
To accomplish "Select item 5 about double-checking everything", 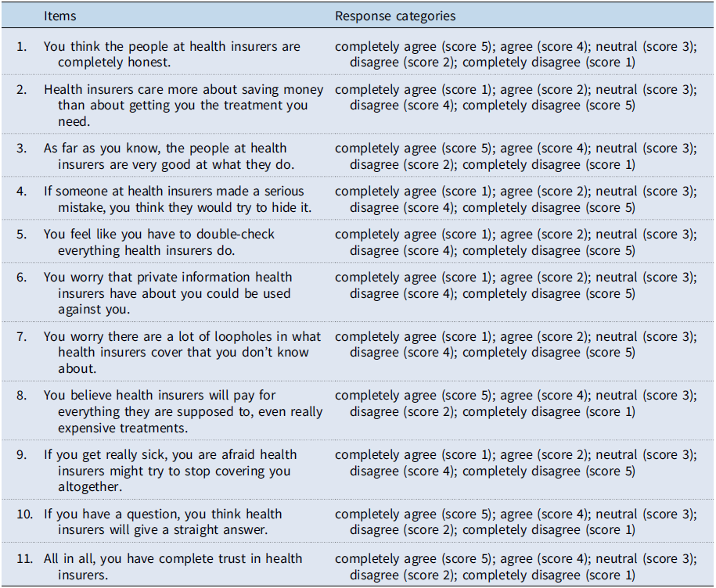I will click(x=160, y=242).
